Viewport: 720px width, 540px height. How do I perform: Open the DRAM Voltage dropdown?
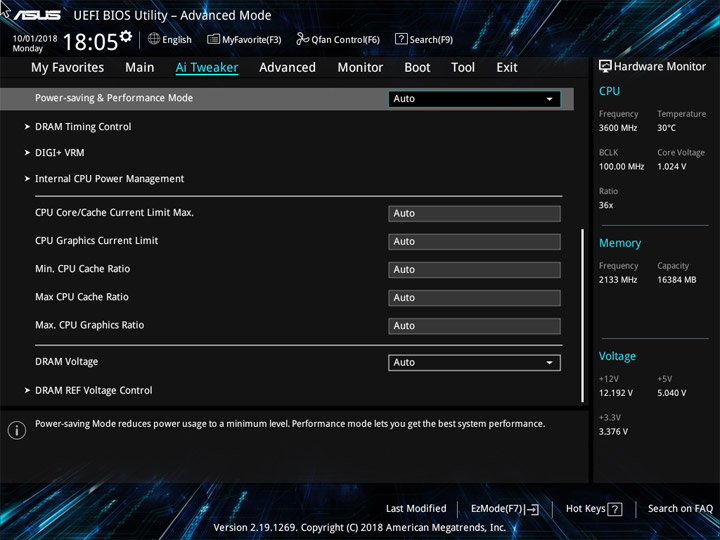474,362
